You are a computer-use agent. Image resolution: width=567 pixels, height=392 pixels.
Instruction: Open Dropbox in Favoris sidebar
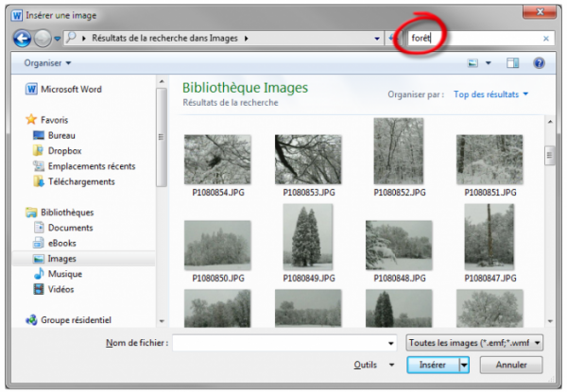point(64,150)
